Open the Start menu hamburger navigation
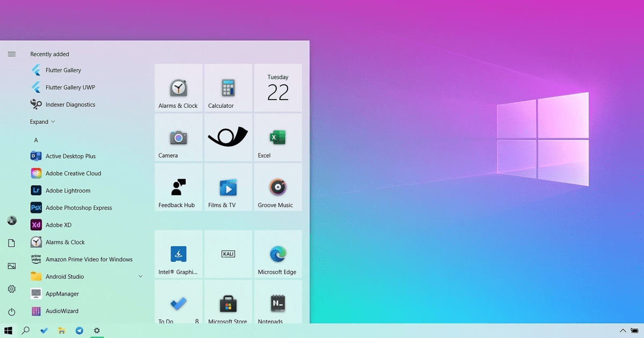 click(x=11, y=54)
